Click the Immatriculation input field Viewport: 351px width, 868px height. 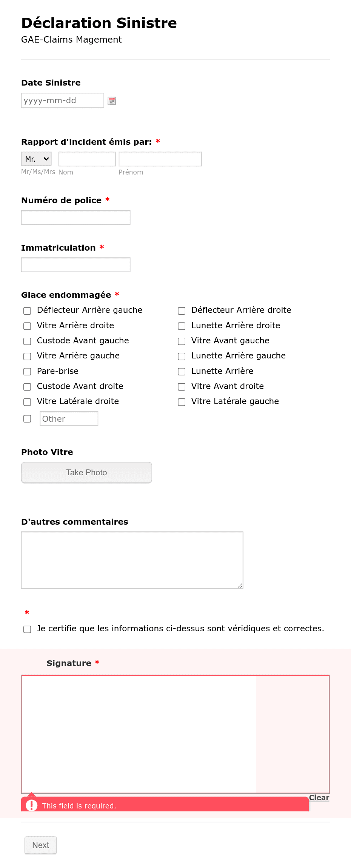[76, 265]
